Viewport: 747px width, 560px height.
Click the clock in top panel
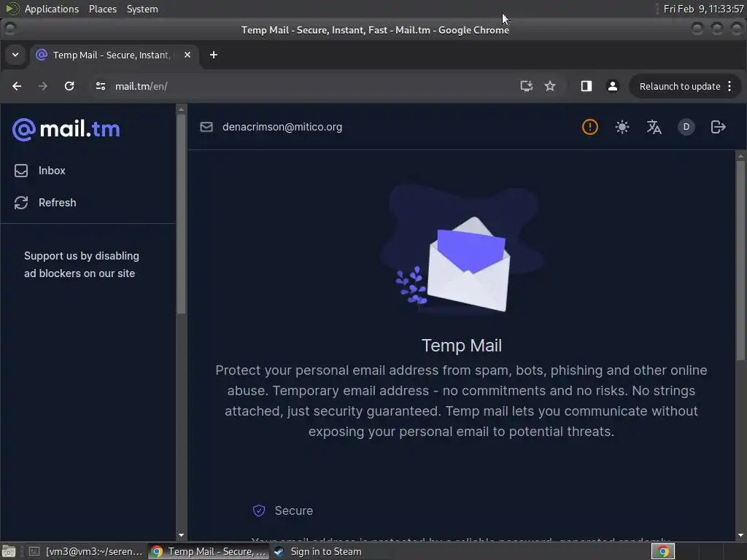(x=704, y=9)
